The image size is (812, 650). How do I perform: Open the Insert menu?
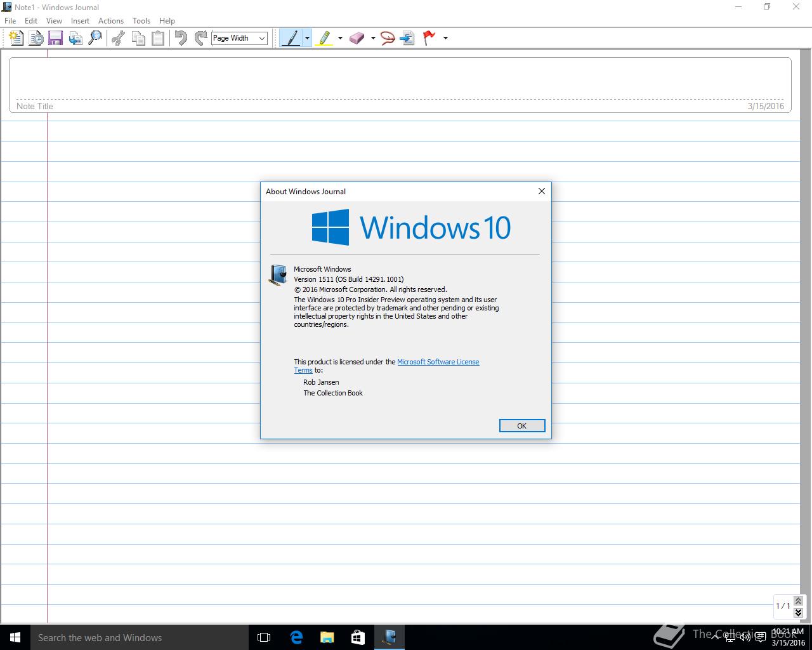tap(80, 21)
